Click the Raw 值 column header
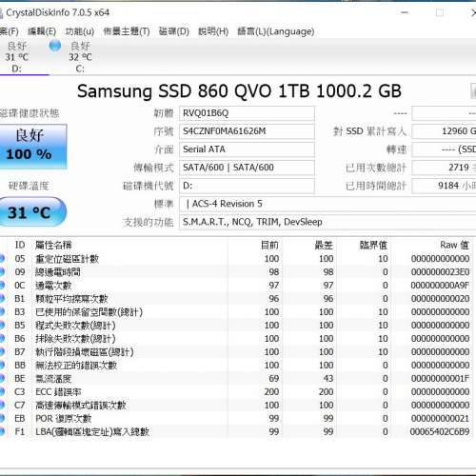 pos(454,245)
